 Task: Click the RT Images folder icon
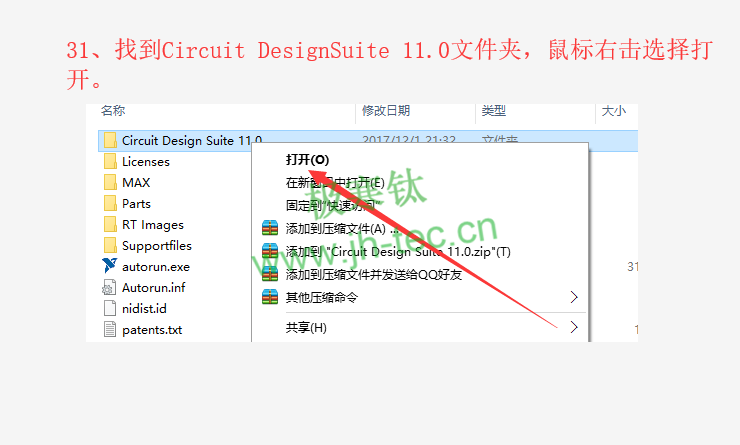point(110,224)
